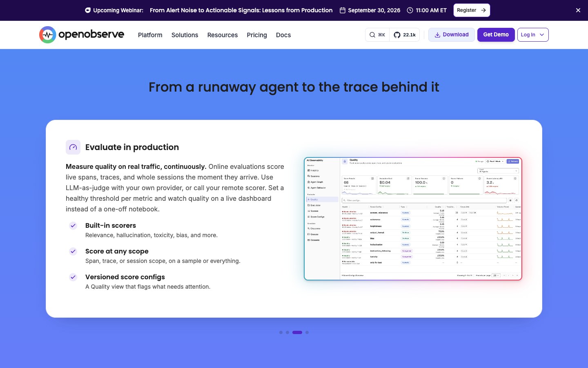Open the Quality dashboard screenshot
Screen dimensions: 588x368
point(413,219)
